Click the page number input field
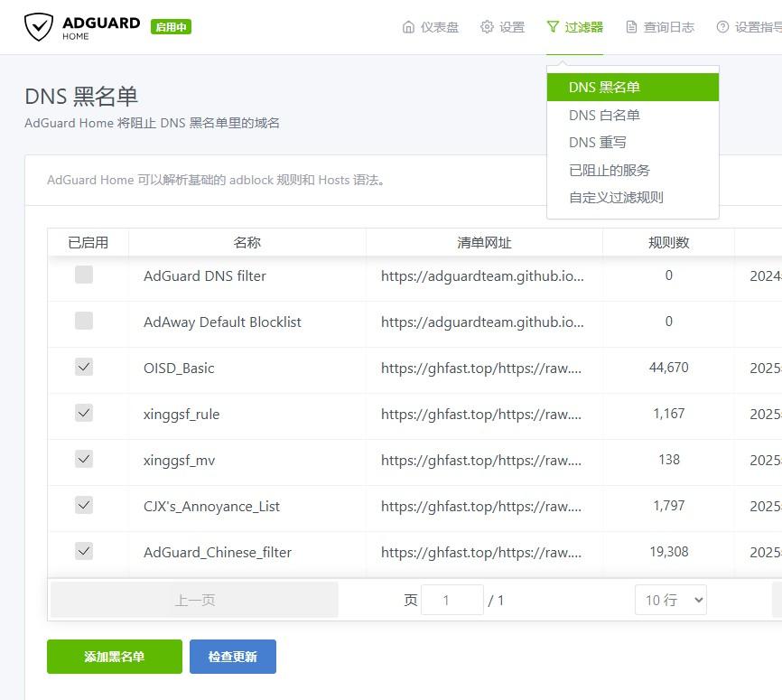 click(x=452, y=600)
